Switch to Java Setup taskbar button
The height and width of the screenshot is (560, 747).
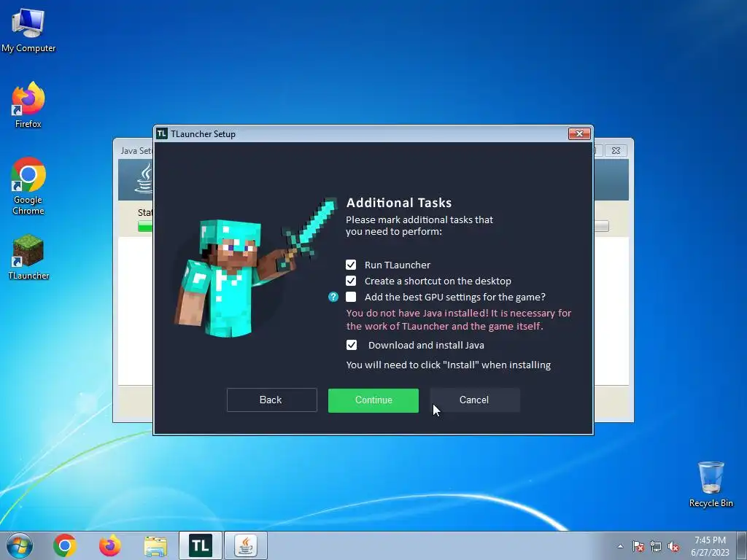[x=246, y=545]
